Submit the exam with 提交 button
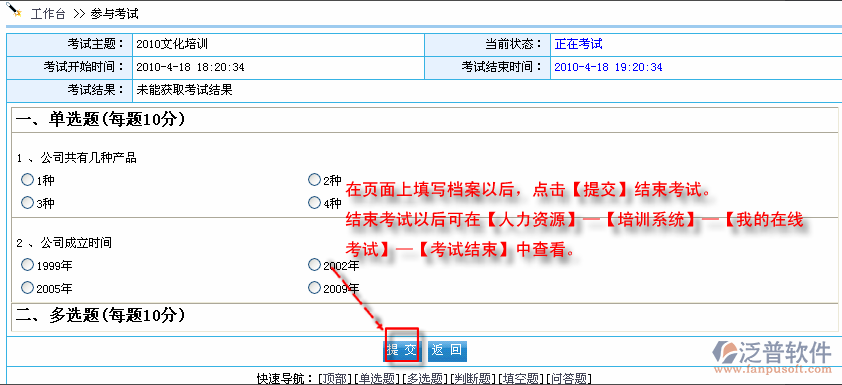Image resolution: width=842 pixels, height=385 pixels. click(x=402, y=351)
